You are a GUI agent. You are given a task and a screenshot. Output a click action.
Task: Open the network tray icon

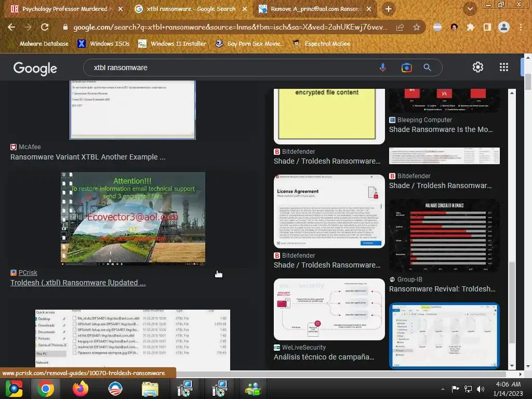[468, 389]
